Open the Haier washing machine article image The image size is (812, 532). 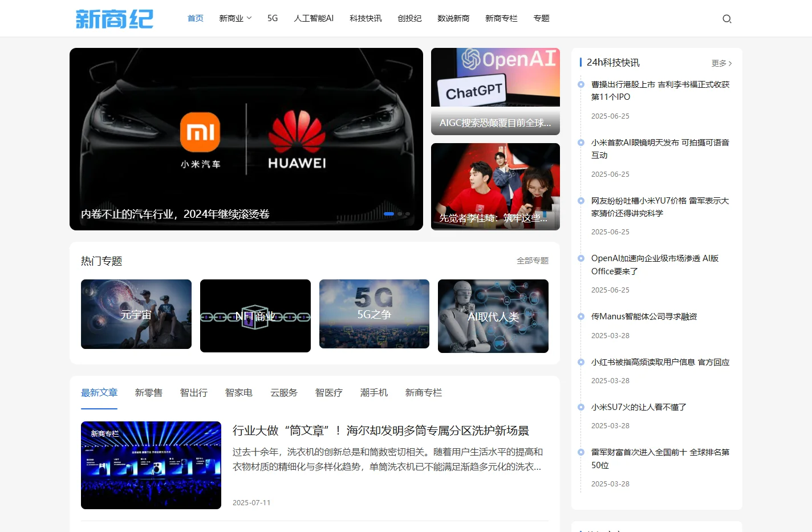click(151, 465)
